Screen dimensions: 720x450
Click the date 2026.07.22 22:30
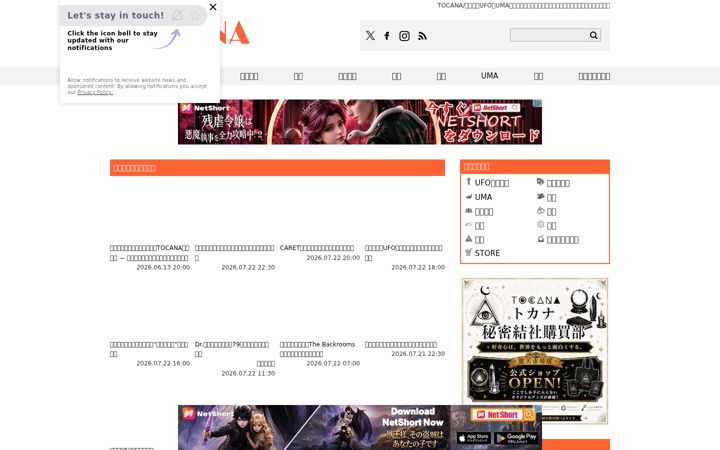[248, 267]
